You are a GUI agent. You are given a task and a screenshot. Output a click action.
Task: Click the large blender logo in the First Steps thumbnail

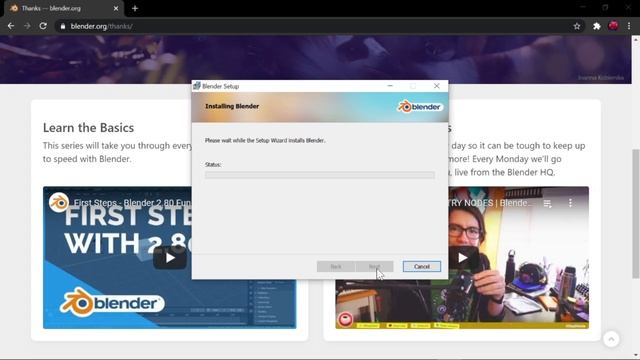pyautogui.click(x=111, y=302)
